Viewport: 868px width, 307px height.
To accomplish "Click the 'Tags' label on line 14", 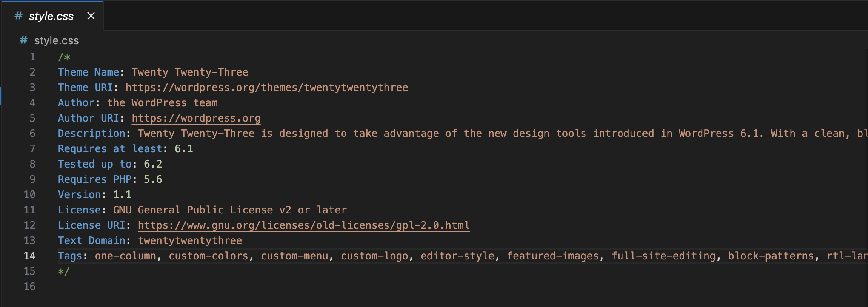I will (x=70, y=256).
